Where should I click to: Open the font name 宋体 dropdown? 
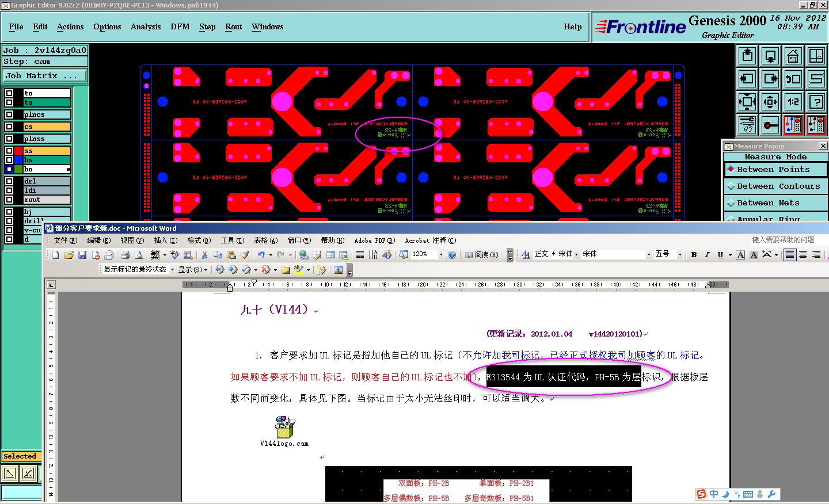click(649, 255)
